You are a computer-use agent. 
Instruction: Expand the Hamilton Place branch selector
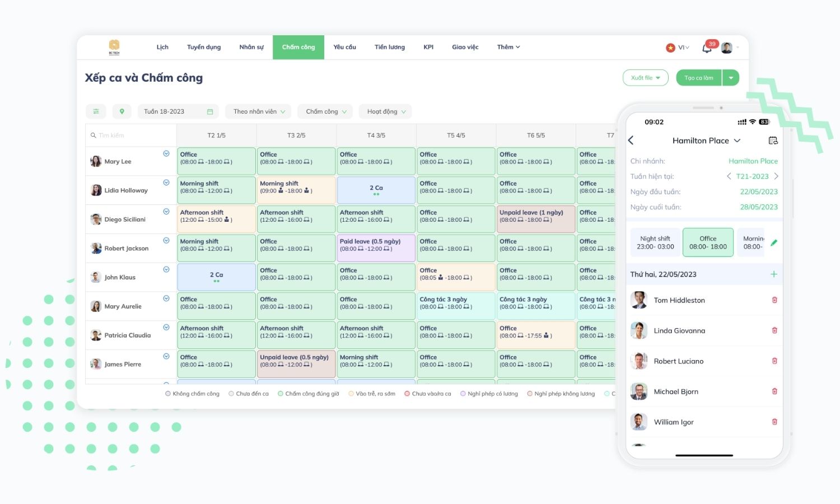[706, 141]
